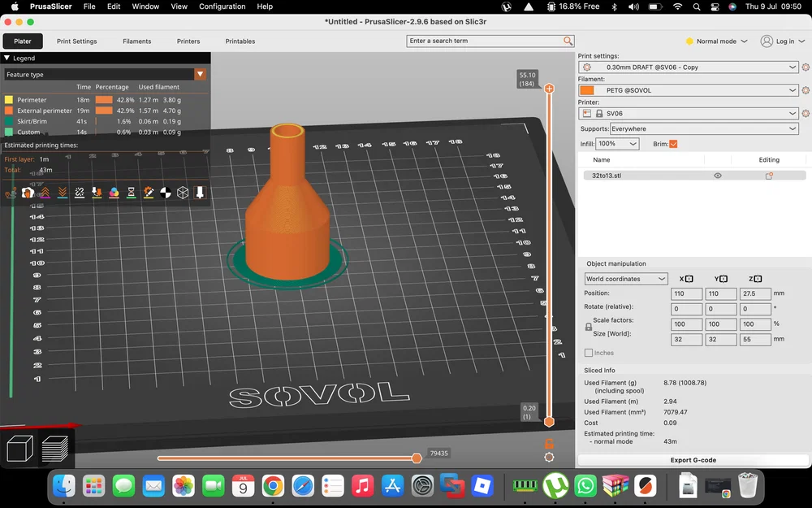Viewport: 812px width, 508px height.
Task: Toggle custom G-code gear-pencil icon
Action: click(x=149, y=193)
